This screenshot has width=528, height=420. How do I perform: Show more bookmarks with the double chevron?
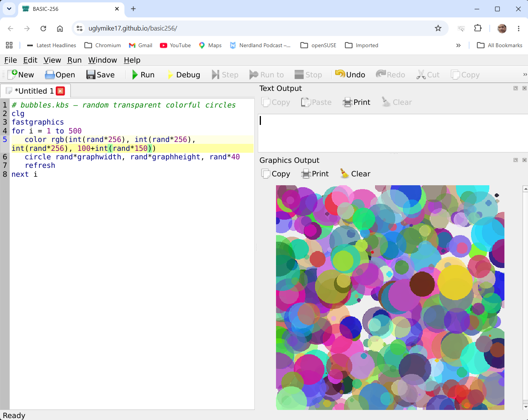458,45
